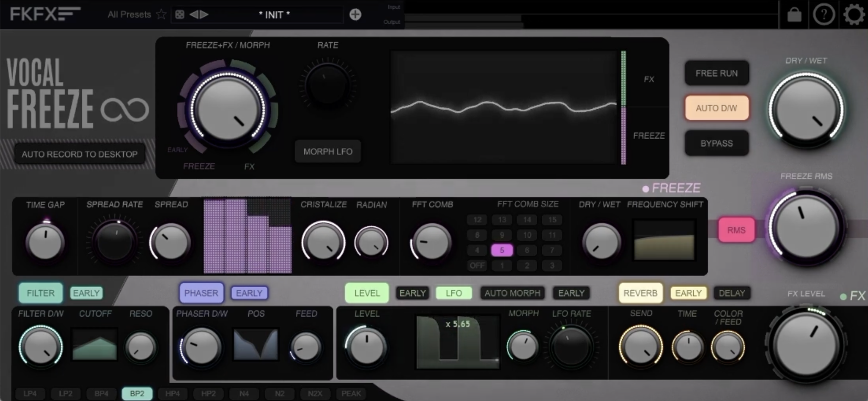Viewport: 868px width, 401px height.
Task: Click the random preset dice icon
Action: tap(179, 15)
